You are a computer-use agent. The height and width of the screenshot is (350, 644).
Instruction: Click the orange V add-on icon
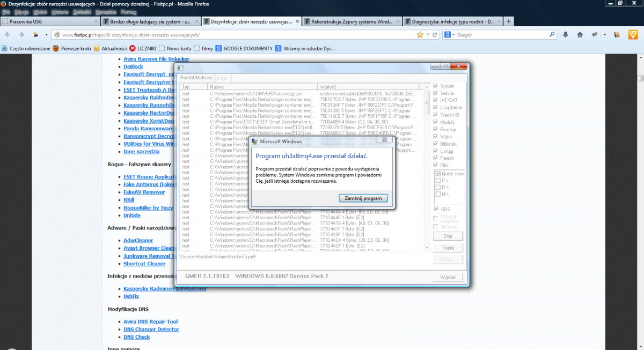point(633,34)
